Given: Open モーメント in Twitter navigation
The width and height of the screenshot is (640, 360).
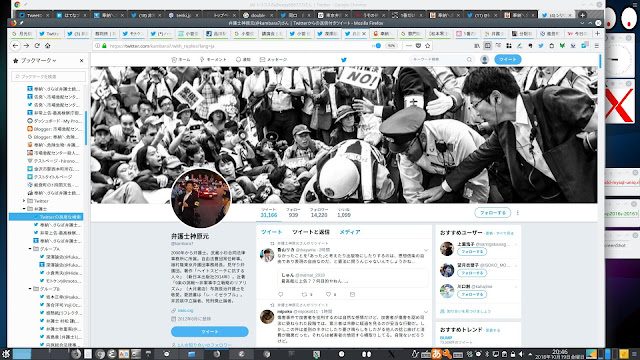Looking at the screenshot, I should tap(213, 60).
